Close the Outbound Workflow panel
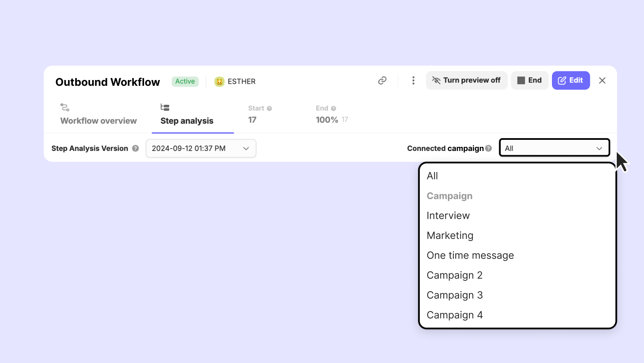This screenshot has width=644, height=363. [x=602, y=80]
